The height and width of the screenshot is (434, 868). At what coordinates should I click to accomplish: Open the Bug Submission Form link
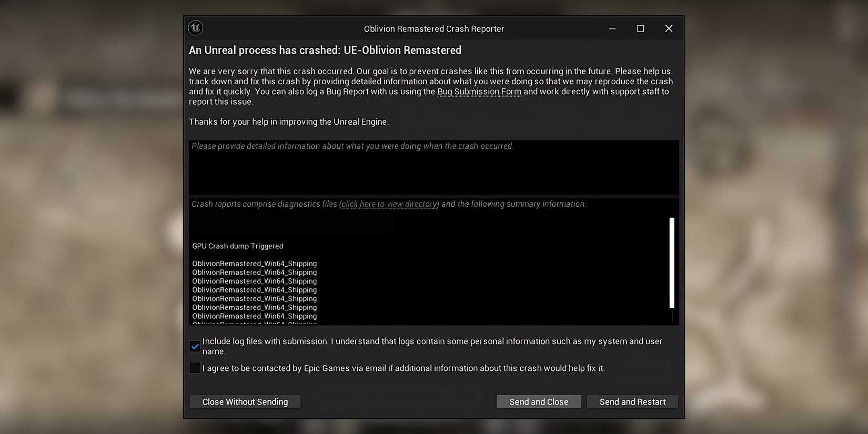pos(479,91)
